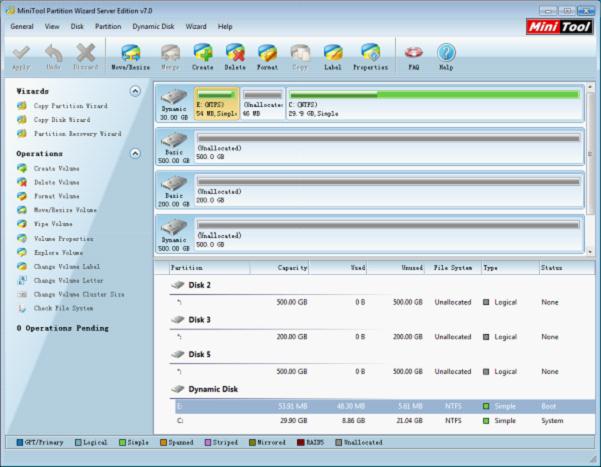Select the C: 29.90 GB row
The width and height of the screenshot is (601, 467).
click(383, 421)
